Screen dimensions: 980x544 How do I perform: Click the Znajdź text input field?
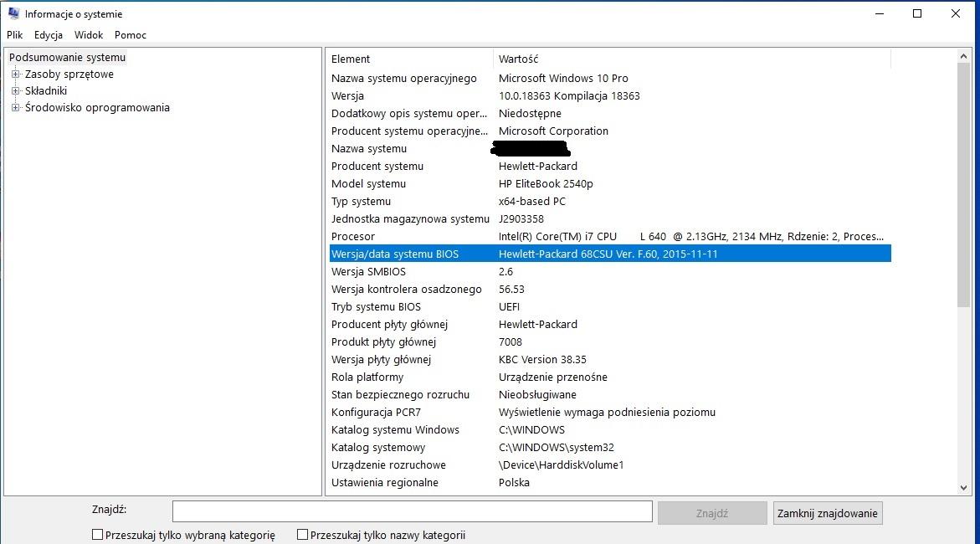click(x=412, y=511)
